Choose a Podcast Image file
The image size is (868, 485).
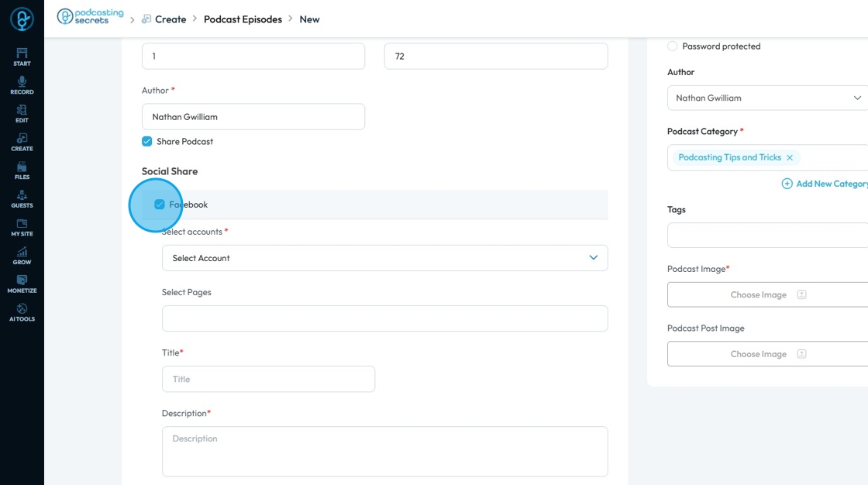pyautogui.click(x=767, y=294)
